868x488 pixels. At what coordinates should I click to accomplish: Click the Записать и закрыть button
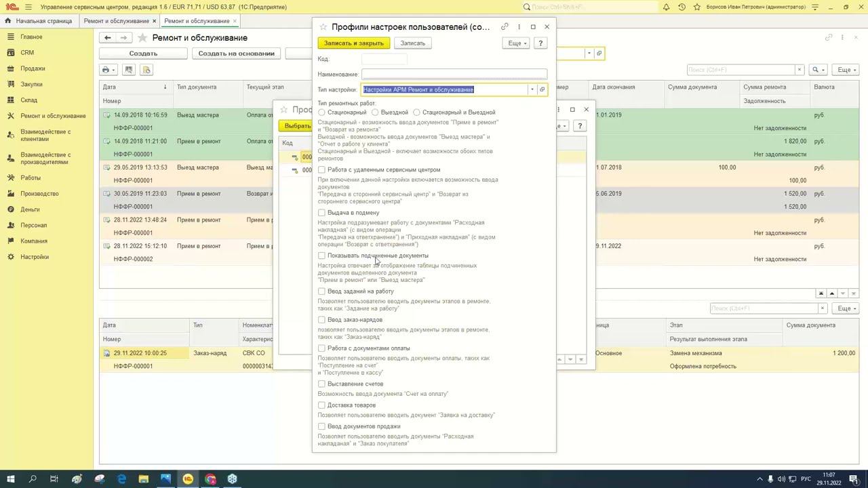coord(353,43)
